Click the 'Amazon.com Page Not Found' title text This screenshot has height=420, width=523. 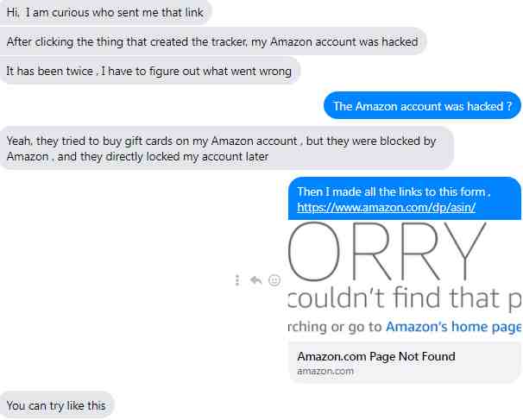pos(376,356)
